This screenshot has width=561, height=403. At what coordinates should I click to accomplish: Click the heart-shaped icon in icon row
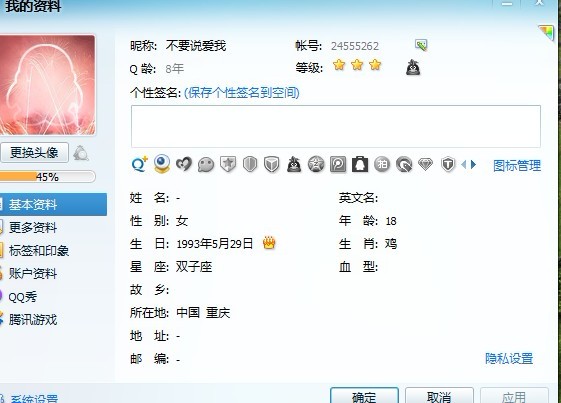(184, 165)
